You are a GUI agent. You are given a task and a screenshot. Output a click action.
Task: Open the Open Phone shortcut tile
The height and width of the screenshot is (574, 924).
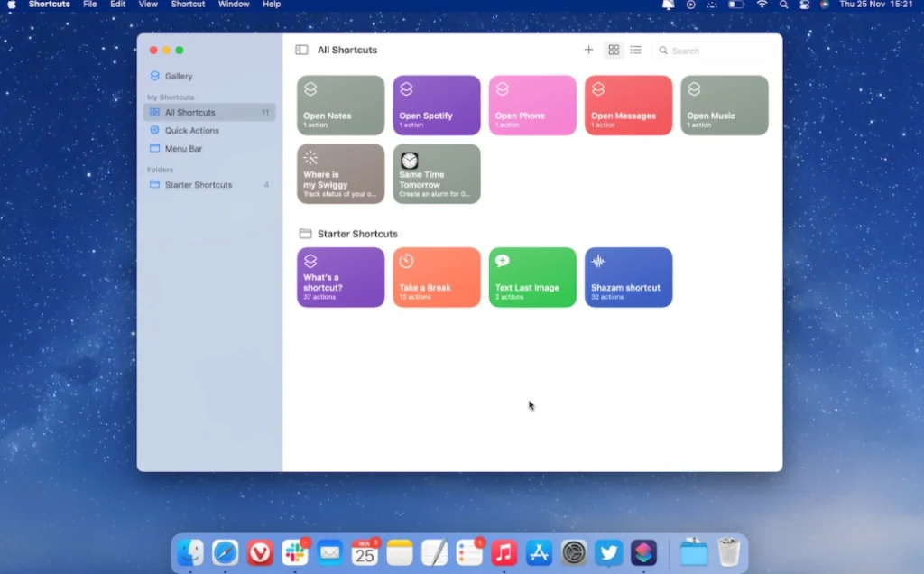coord(532,106)
